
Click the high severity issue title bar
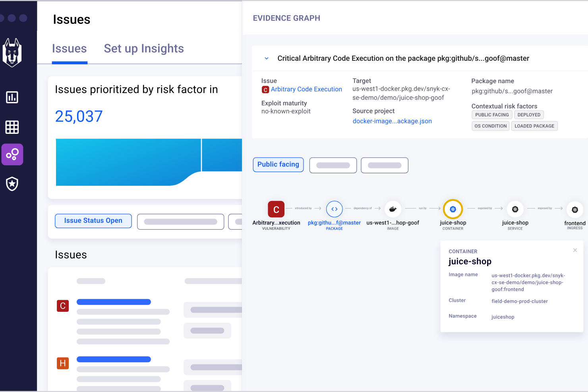click(114, 359)
